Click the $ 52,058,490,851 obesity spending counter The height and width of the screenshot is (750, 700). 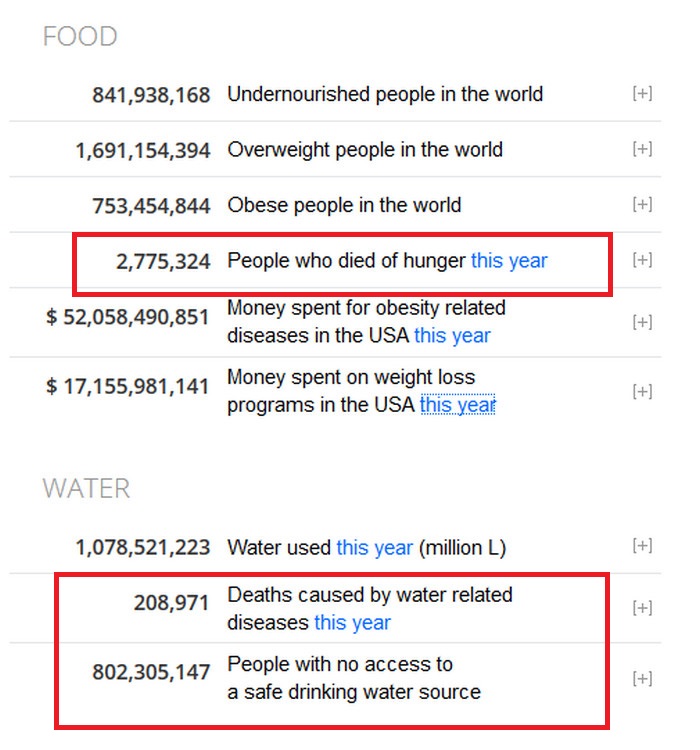coord(128,317)
